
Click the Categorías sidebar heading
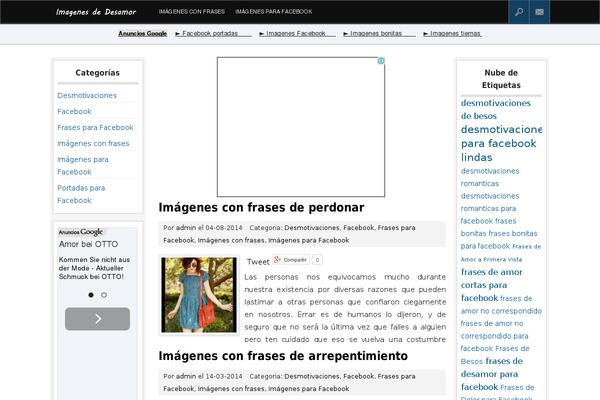tap(98, 73)
